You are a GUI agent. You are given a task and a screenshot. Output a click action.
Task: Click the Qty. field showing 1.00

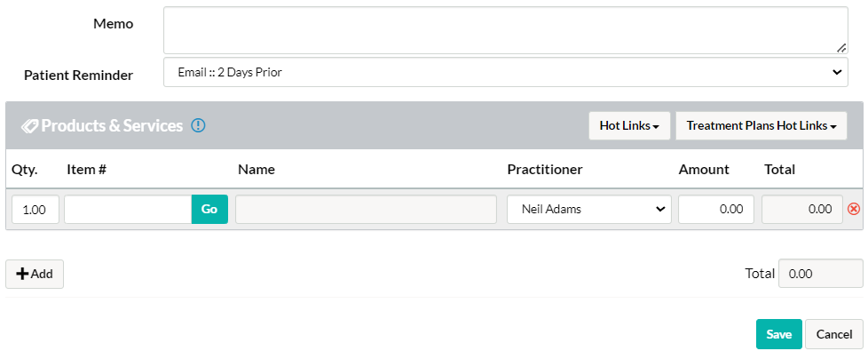tap(36, 209)
